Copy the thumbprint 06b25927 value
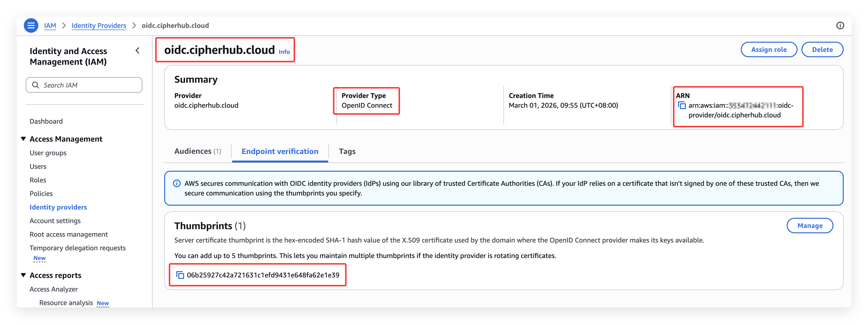This screenshot has height=324, width=868. click(180, 274)
